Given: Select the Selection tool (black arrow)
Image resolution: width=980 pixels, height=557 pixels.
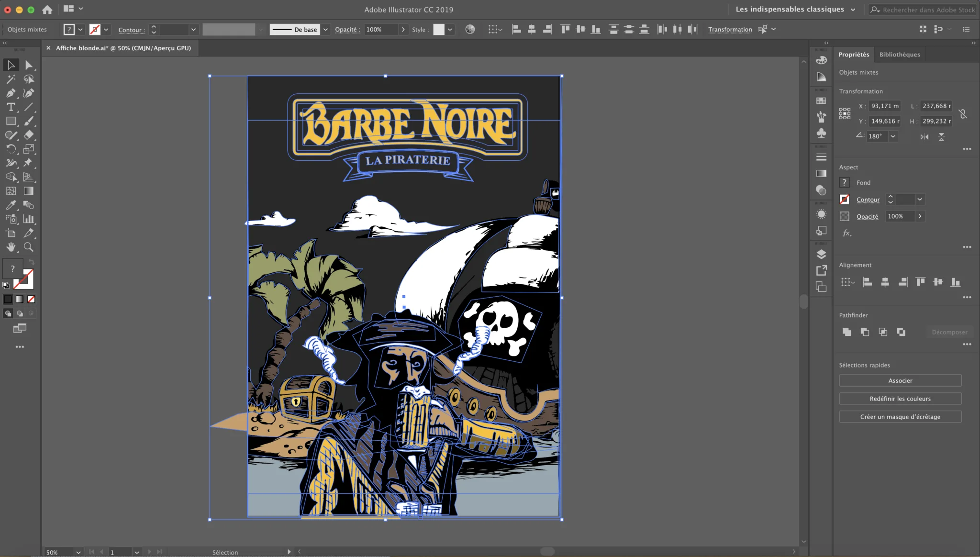Looking at the screenshot, I should tap(11, 65).
